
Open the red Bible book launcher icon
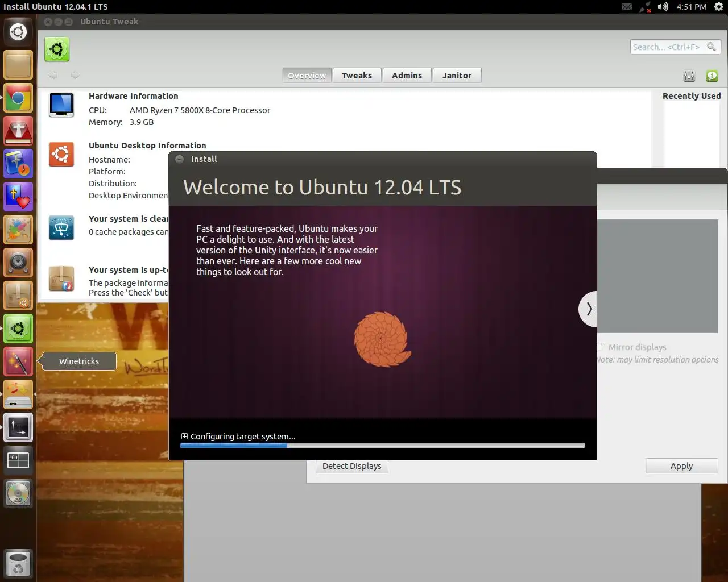click(18, 131)
